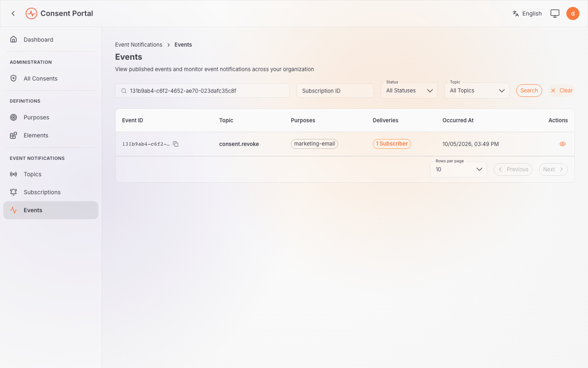Image resolution: width=588 pixels, height=368 pixels.
Task: Open the Topic filter dropdown
Action: pyautogui.click(x=477, y=91)
